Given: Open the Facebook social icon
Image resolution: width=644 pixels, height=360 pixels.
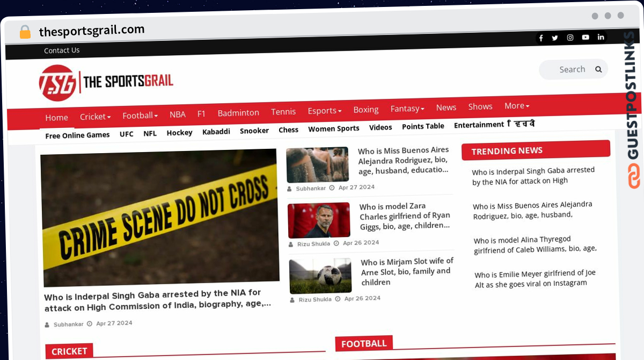Looking at the screenshot, I should 541,38.
